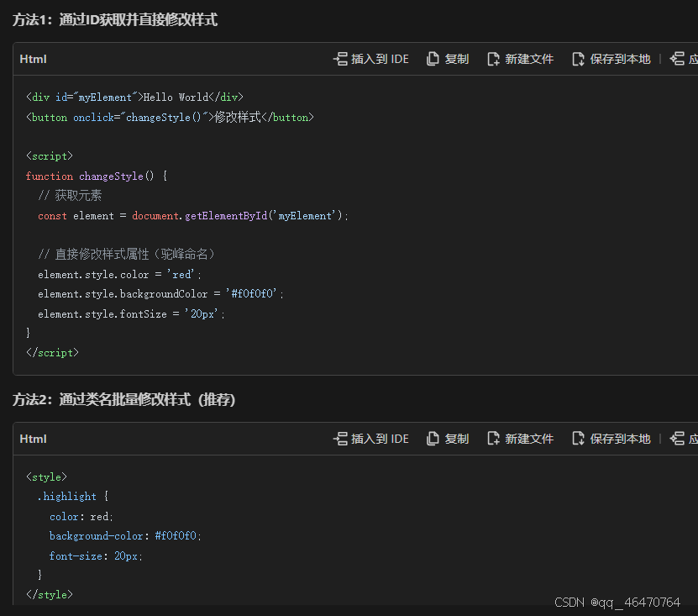This screenshot has height=616, width=698.
Task: Choose '复制' label in second block header
Action: [x=457, y=439]
